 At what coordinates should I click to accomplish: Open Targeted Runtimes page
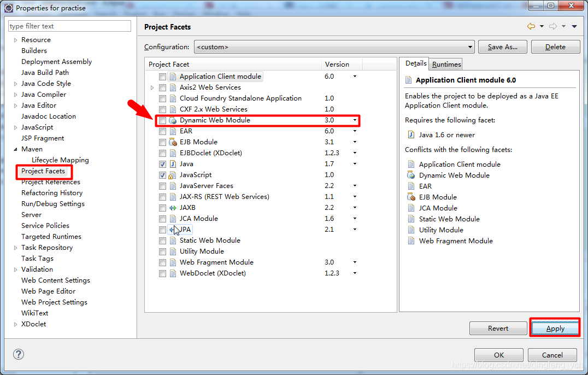point(51,237)
